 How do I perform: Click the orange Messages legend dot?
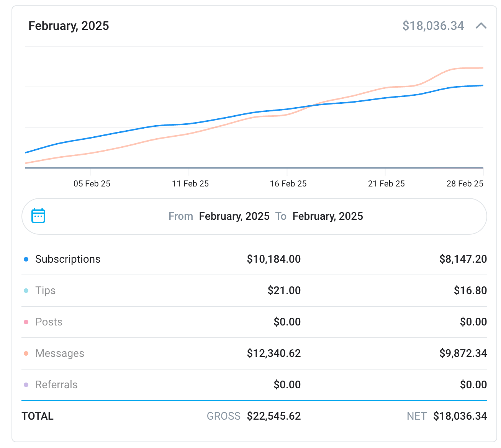pyautogui.click(x=26, y=353)
